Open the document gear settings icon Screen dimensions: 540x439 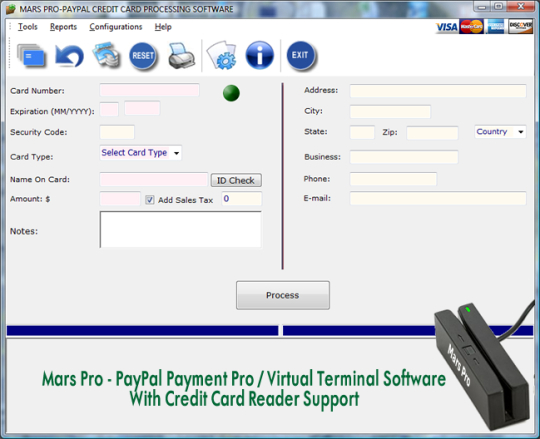coord(222,55)
